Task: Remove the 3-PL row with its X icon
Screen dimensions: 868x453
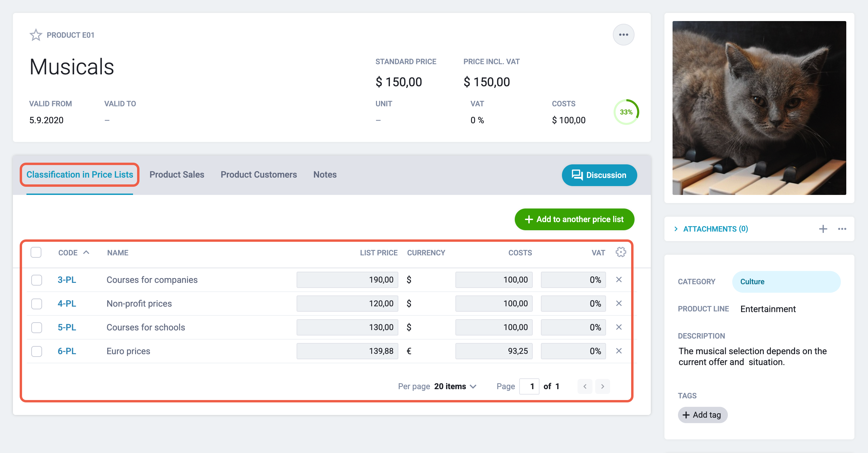Action: pos(619,279)
